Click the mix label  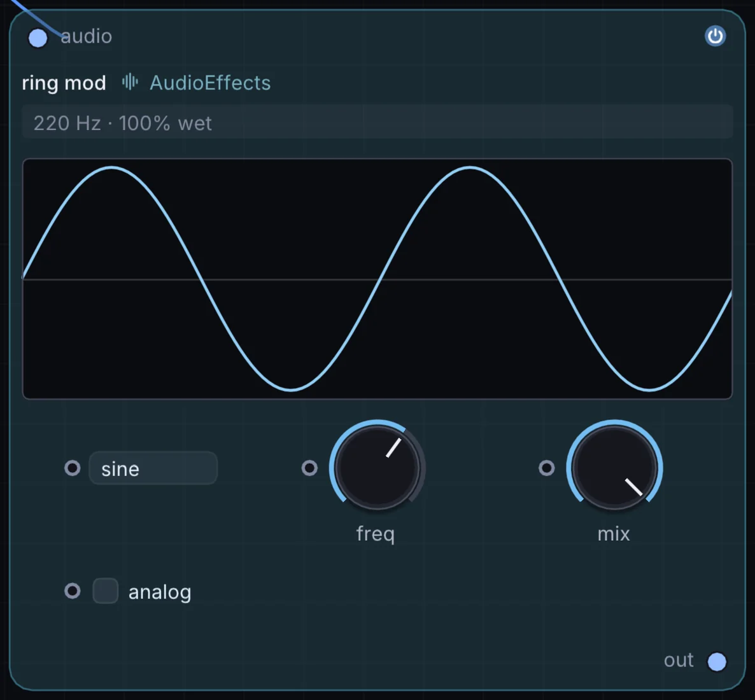614,533
